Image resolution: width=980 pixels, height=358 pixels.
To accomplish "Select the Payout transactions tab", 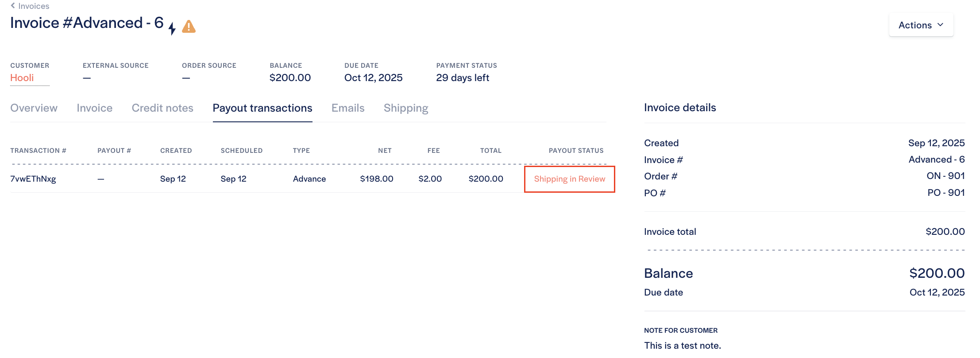I will pos(262,108).
